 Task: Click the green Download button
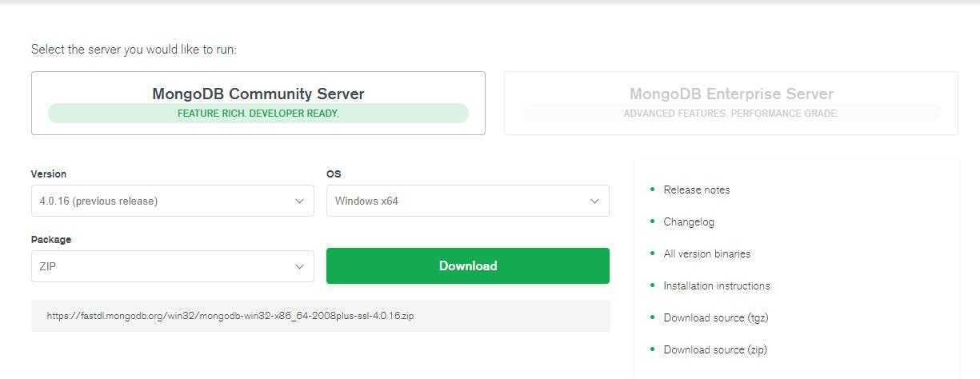[x=468, y=265]
